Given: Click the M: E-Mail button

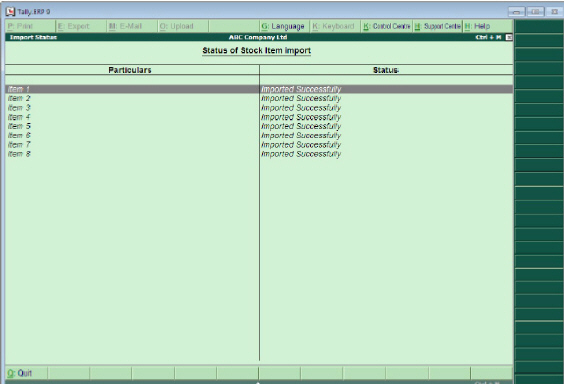Looking at the screenshot, I should click(132, 26).
